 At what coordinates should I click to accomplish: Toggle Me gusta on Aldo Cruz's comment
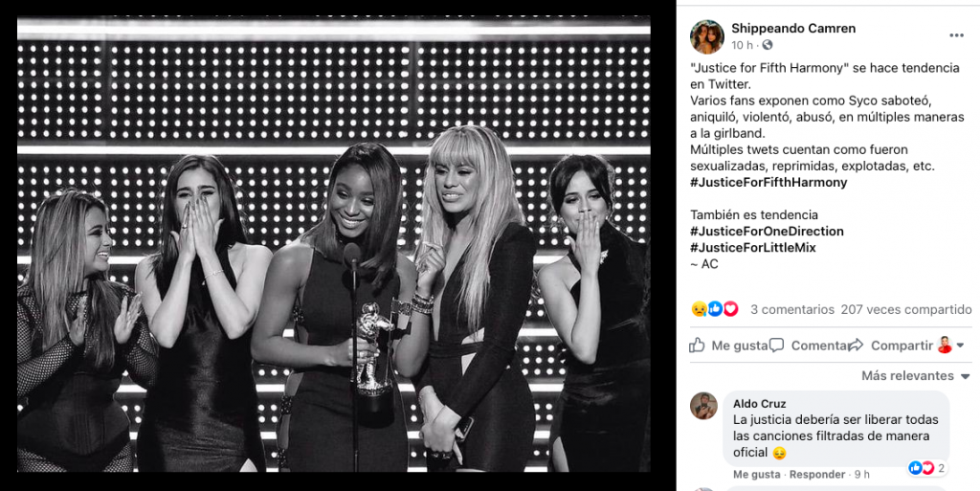pos(757,475)
